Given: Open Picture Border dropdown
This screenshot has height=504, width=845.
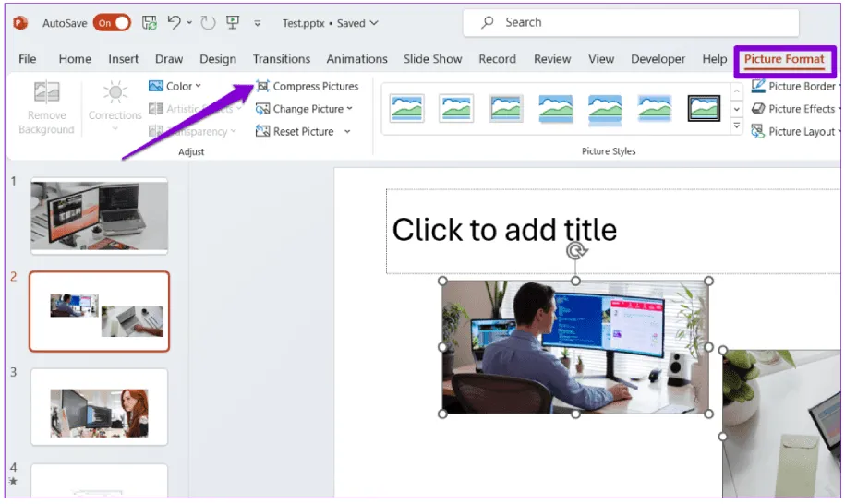Looking at the screenshot, I should 796,86.
